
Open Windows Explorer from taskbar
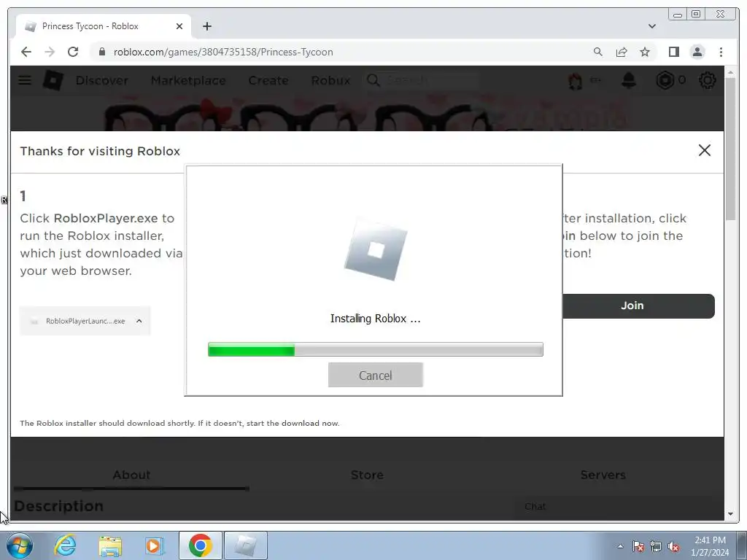point(110,545)
